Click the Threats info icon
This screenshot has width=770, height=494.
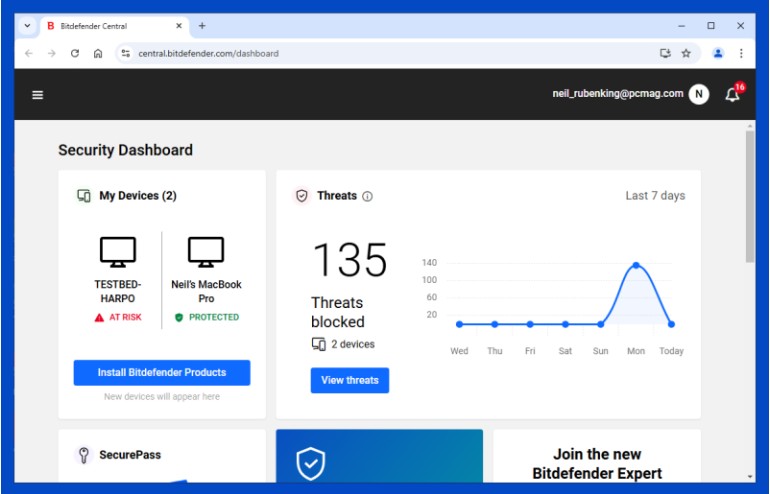[367, 197]
